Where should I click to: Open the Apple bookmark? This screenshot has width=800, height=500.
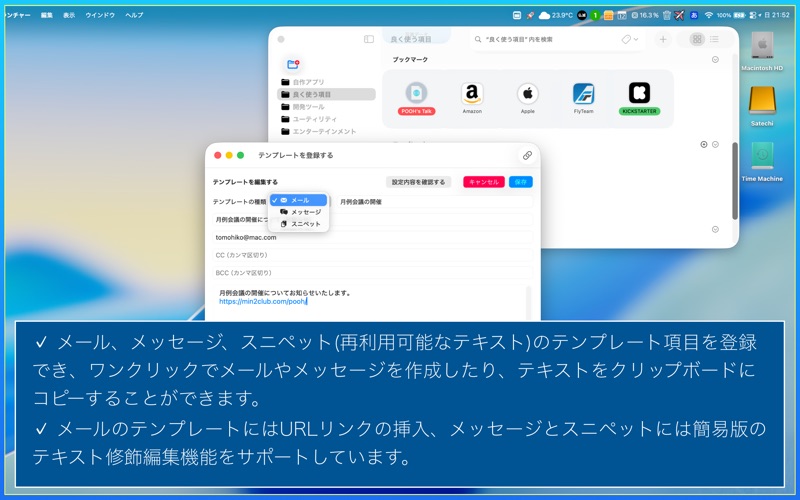coord(528,93)
